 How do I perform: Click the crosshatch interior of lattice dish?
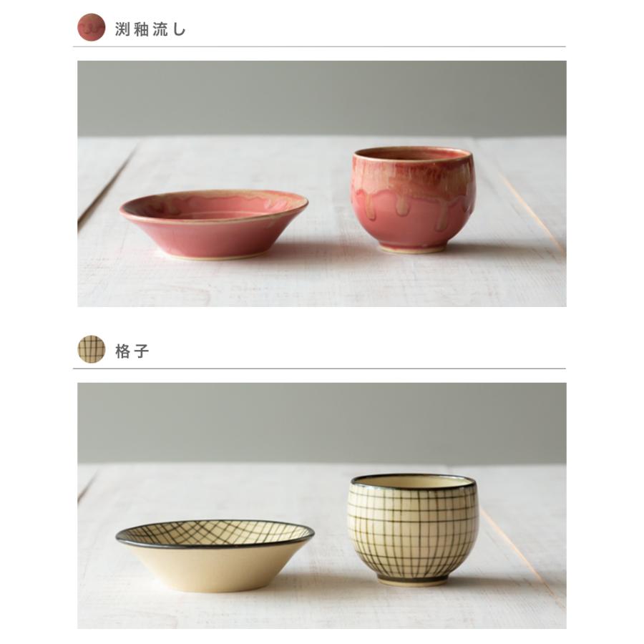pos(215,533)
